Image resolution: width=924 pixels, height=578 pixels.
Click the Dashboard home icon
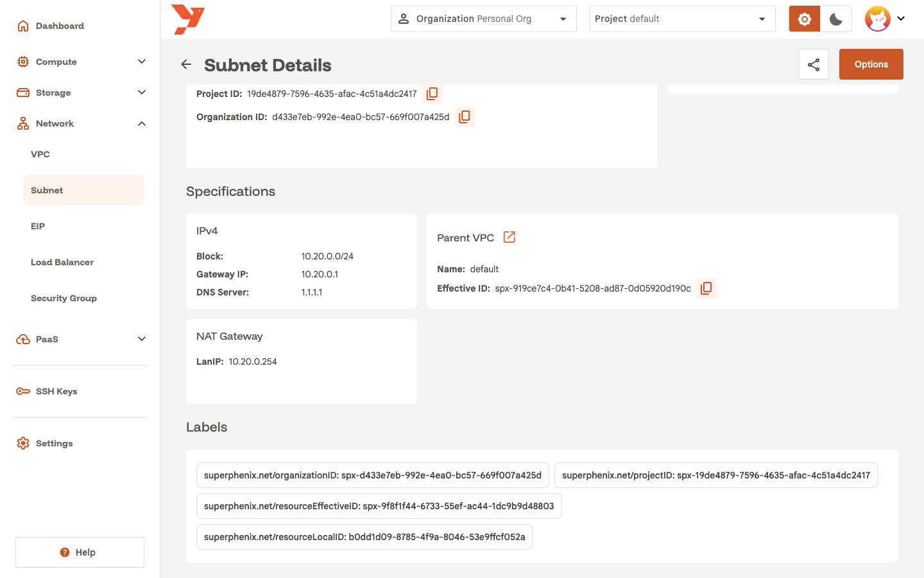tap(23, 26)
